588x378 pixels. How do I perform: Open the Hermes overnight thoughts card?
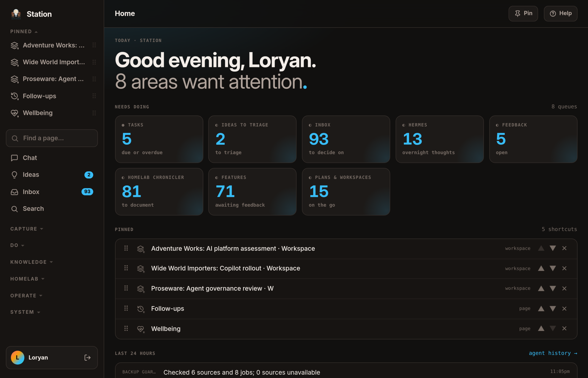coord(439,139)
